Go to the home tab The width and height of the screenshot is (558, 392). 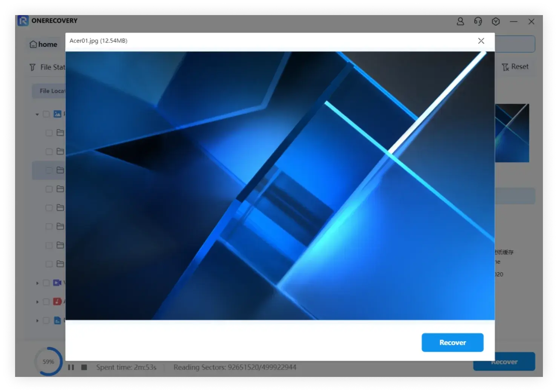click(43, 44)
